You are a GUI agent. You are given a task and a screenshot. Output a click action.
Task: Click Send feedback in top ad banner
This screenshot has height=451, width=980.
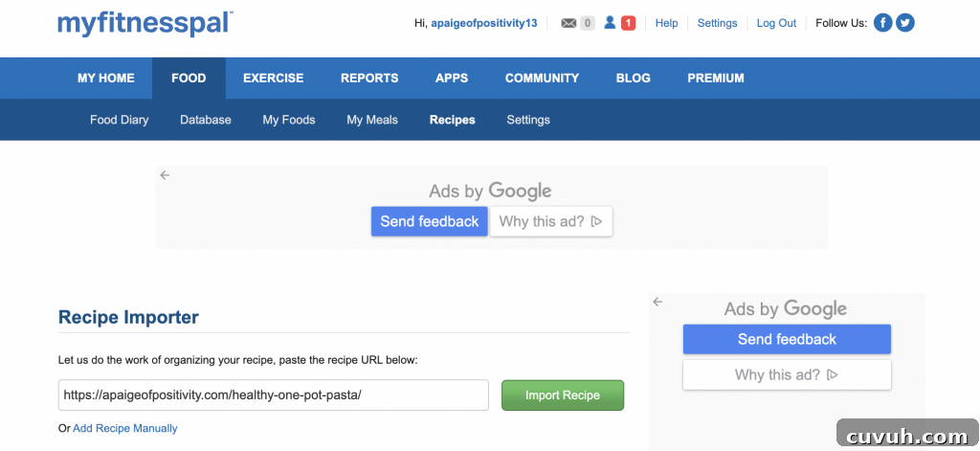pos(430,221)
